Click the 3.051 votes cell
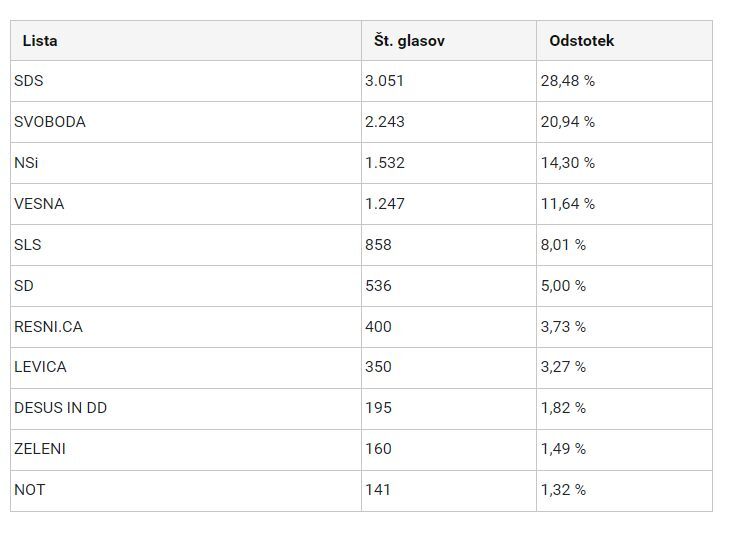Viewport: 730px width, 545px height. [385, 81]
